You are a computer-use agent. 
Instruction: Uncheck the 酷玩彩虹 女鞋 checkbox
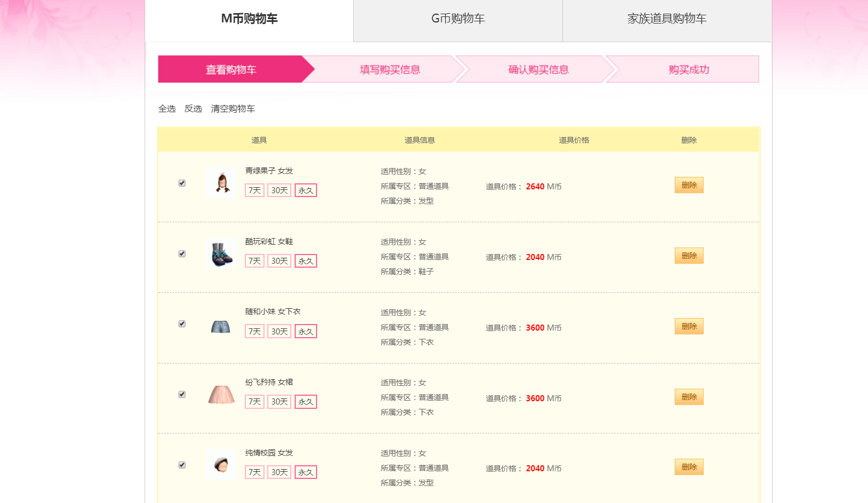(182, 253)
